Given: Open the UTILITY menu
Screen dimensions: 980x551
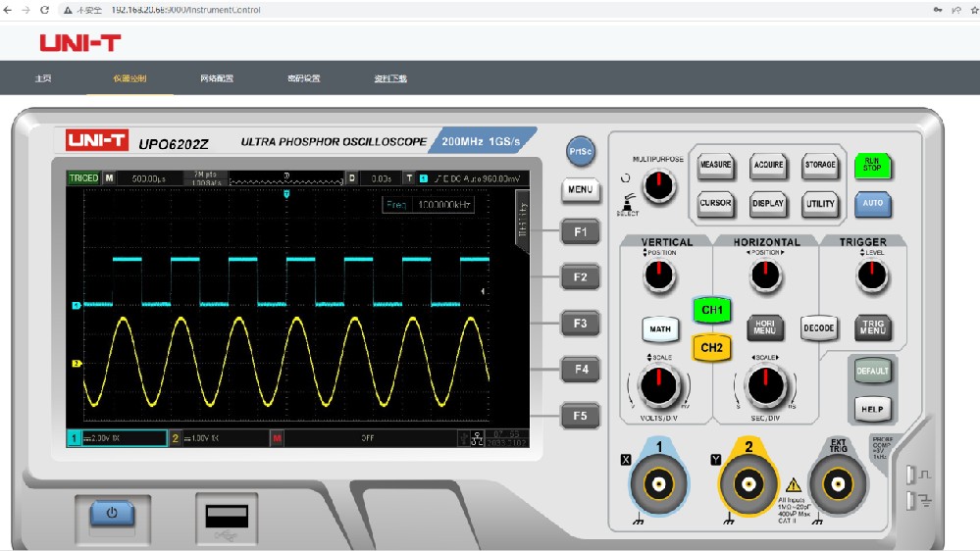Looking at the screenshot, I should coord(819,204).
